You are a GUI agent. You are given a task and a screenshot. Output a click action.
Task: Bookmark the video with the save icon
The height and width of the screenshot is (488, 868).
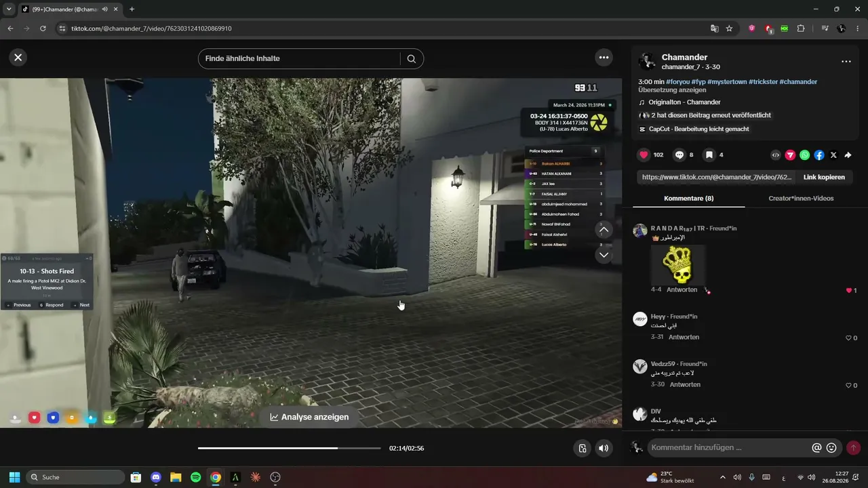tap(709, 155)
